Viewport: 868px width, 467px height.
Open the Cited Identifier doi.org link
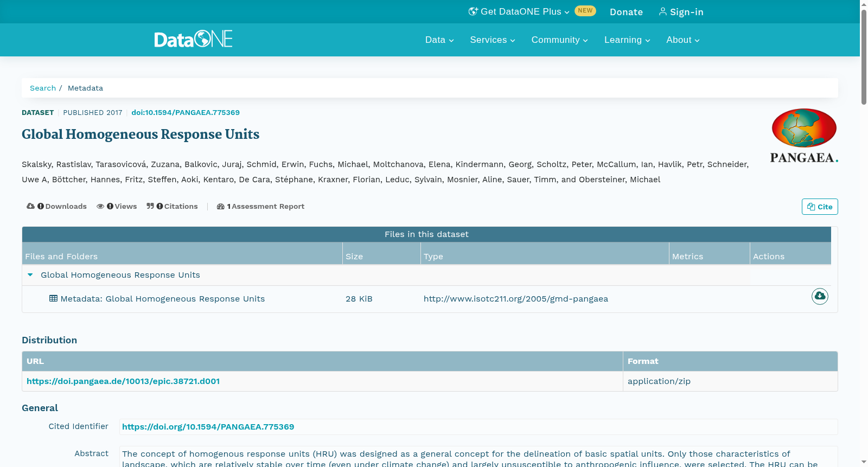coord(208,427)
